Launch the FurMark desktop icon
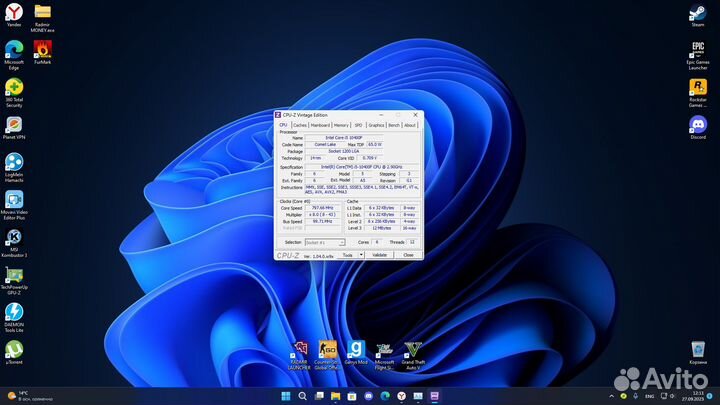Screen dimensions: 720x405 click(x=42, y=52)
